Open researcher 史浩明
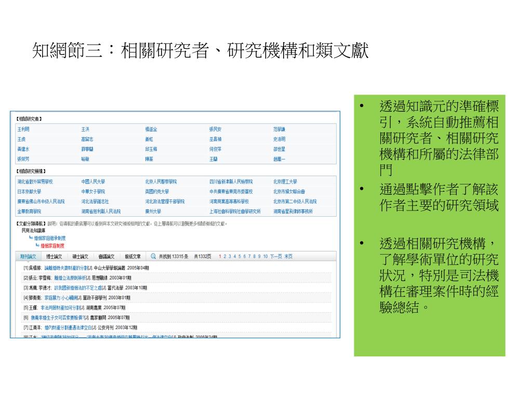Viewport: 532px width, 399px height. tap(279, 139)
